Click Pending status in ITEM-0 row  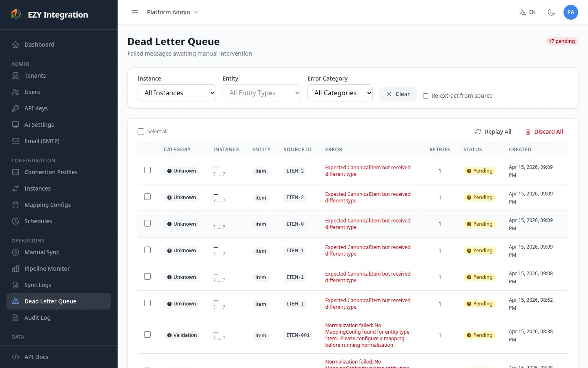click(479, 224)
